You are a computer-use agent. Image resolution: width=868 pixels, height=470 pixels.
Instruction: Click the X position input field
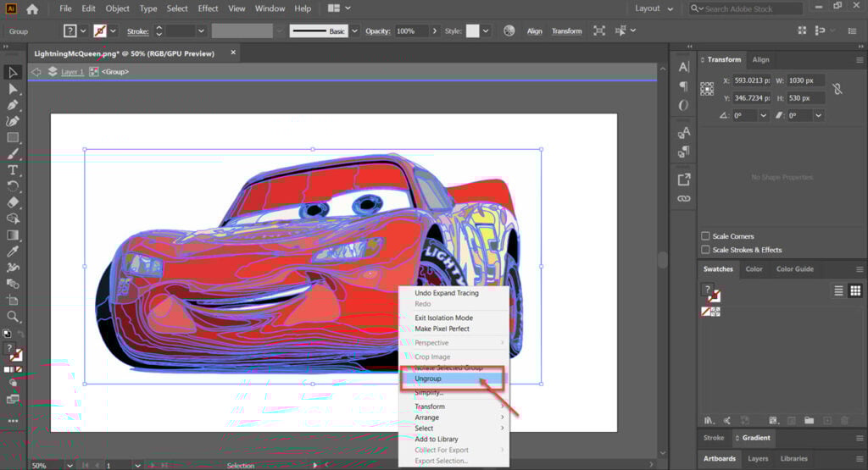pyautogui.click(x=752, y=80)
